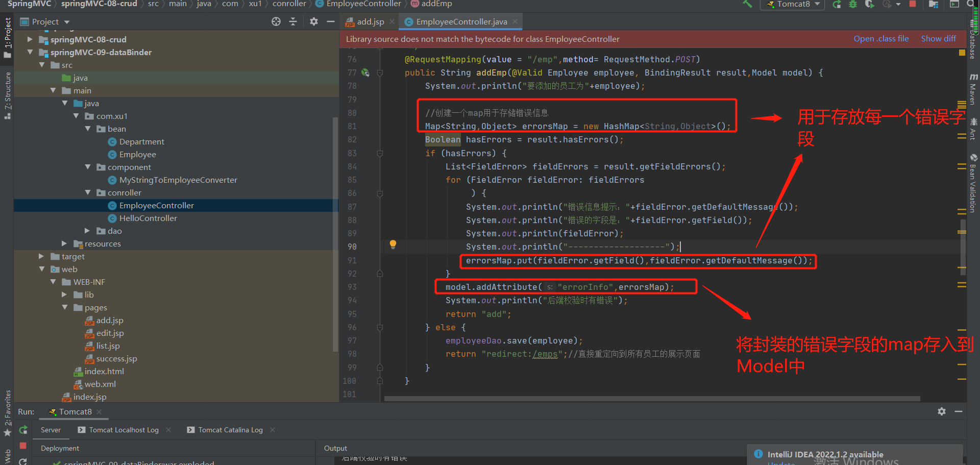Screen dimensions: 980x465
Task: Click the Rerun Tomcat8 icon in toolbar
Action: tap(837, 4)
